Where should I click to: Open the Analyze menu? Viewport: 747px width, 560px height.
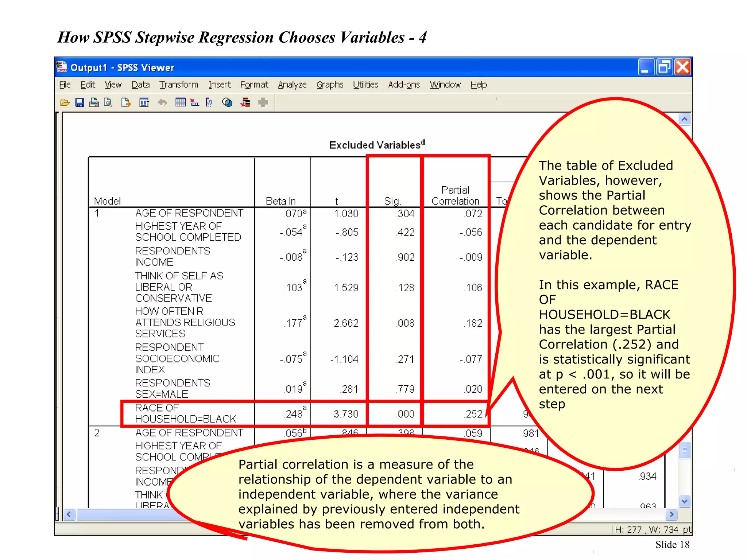pyautogui.click(x=292, y=85)
